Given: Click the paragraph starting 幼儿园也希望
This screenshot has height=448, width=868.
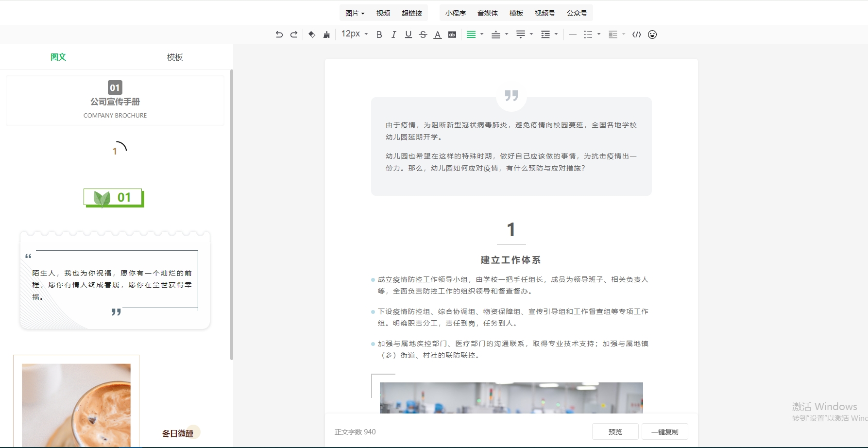Looking at the screenshot, I should click(x=511, y=162).
